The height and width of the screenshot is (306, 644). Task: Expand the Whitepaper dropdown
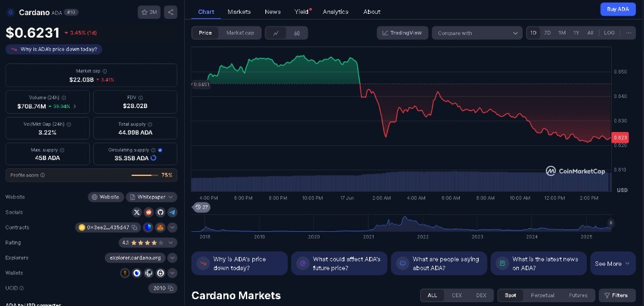152,197
